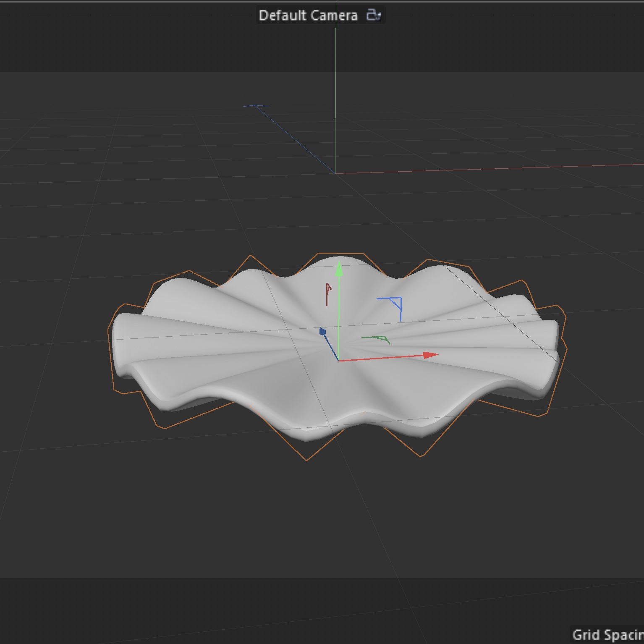Click the dark blue Z-axis shaft of gizmo

331,347
